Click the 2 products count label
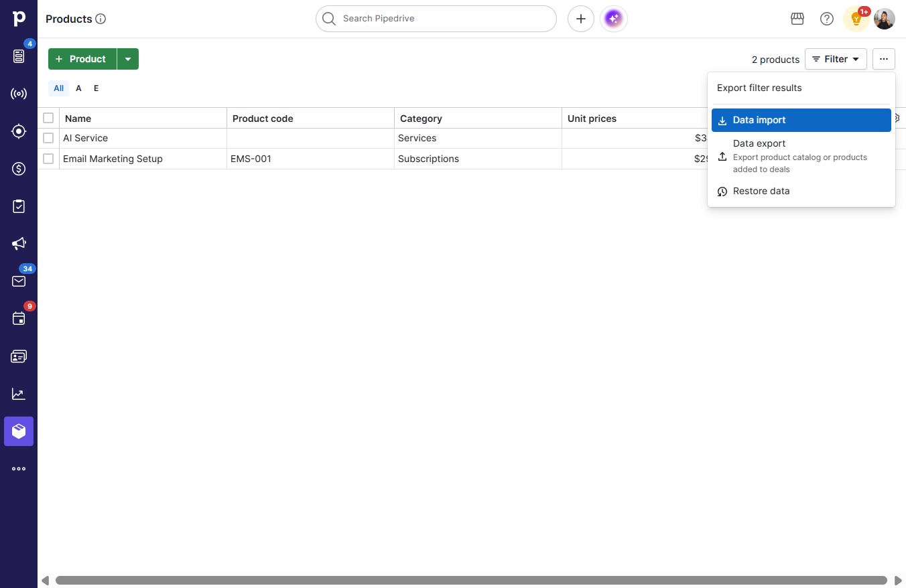Screen dimensions: 906x588 pos(775,60)
